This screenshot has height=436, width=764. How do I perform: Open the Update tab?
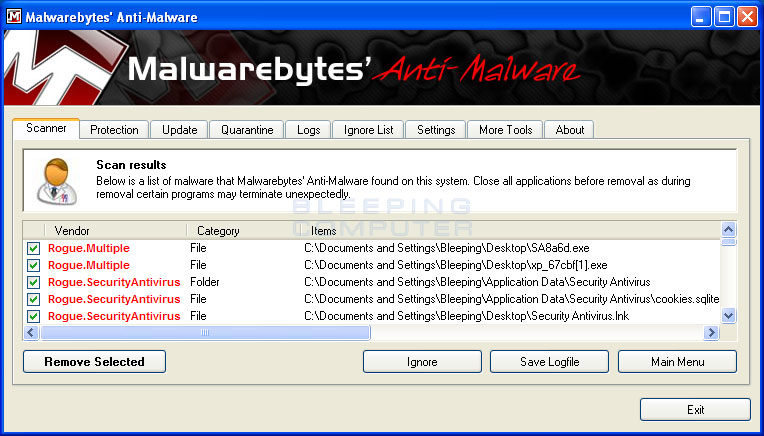click(x=179, y=130)
